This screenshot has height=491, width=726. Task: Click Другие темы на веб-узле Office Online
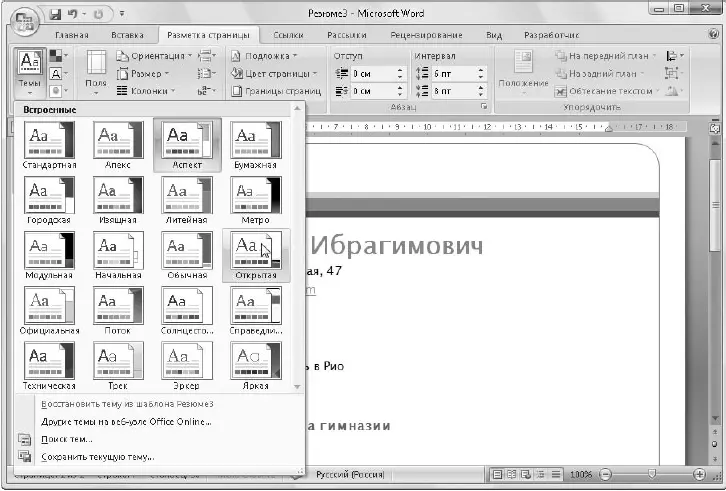click(126, 422)
